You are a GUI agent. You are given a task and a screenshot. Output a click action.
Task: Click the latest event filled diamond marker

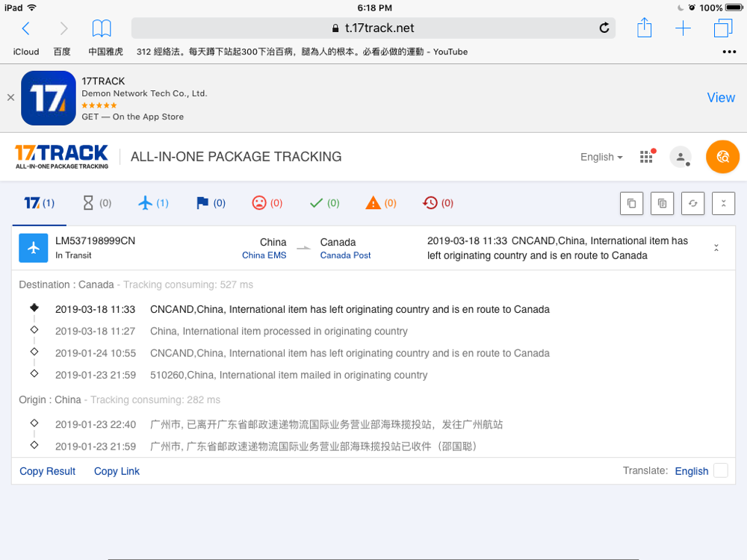pos(34,308)
